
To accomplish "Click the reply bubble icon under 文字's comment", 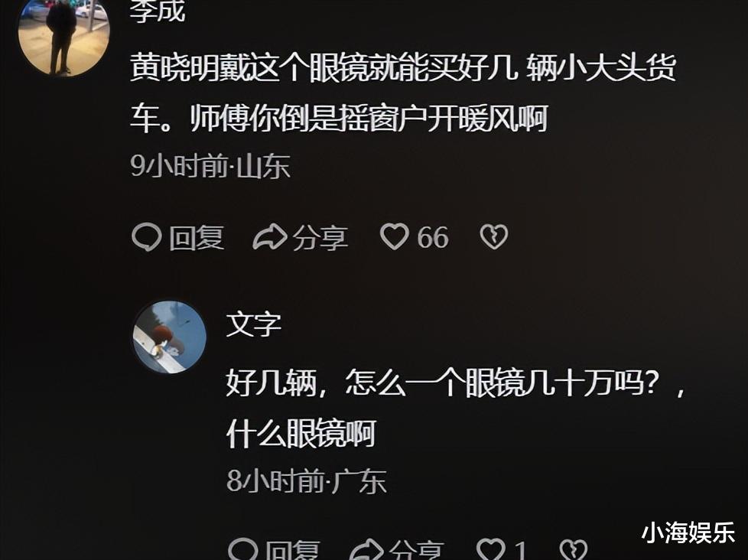I will [x=242, y=549].
